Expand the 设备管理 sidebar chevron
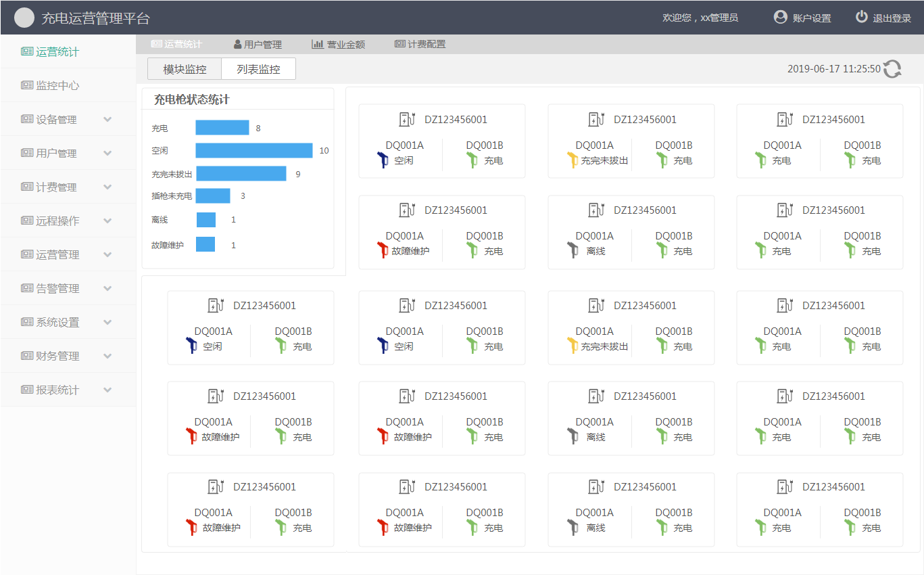This screenshot has width=924, height=575. pyautogui.click(x=107, y=119)
